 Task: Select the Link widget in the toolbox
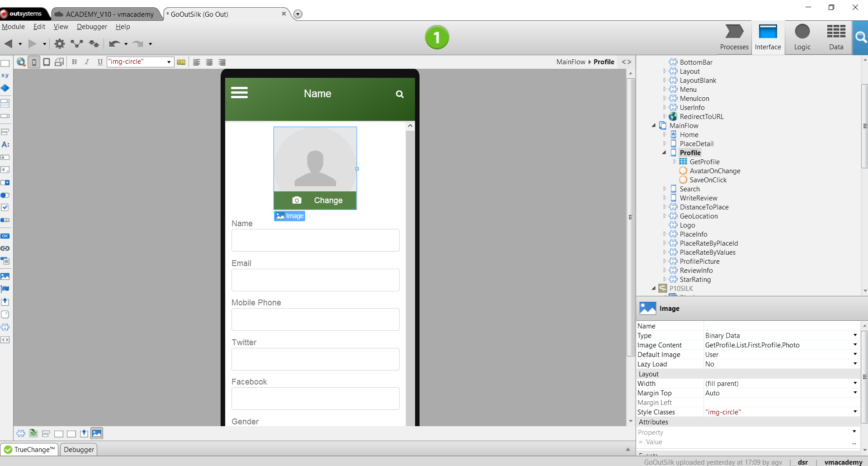[x=5, y=248]
